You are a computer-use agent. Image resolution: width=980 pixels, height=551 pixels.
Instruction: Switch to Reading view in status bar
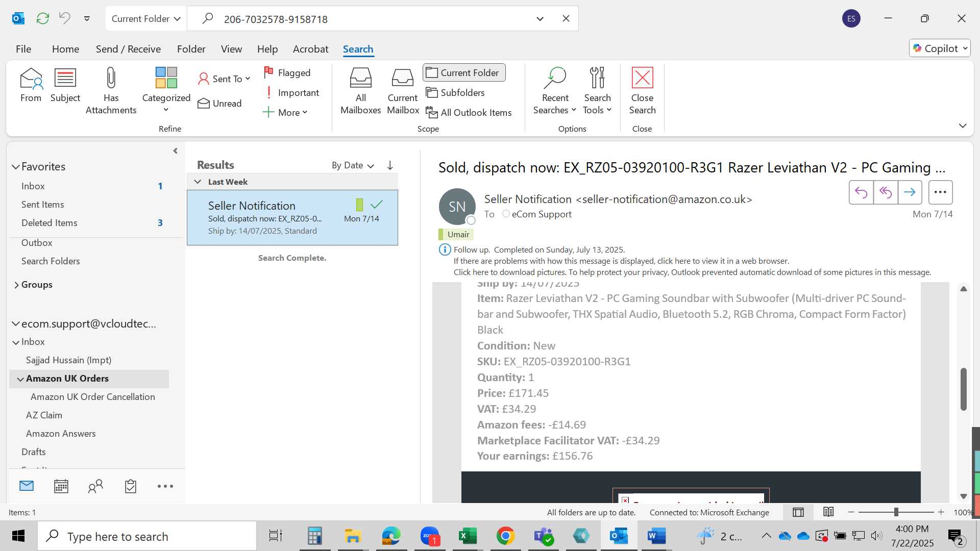pos(828,512)
